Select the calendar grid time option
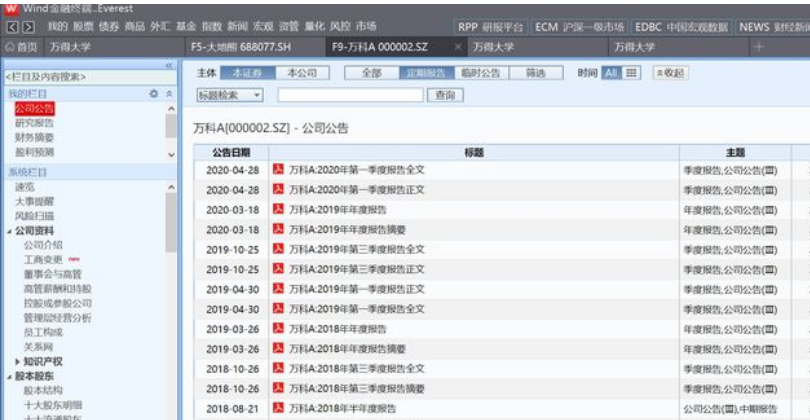810x420 pixels. [631, 73]
